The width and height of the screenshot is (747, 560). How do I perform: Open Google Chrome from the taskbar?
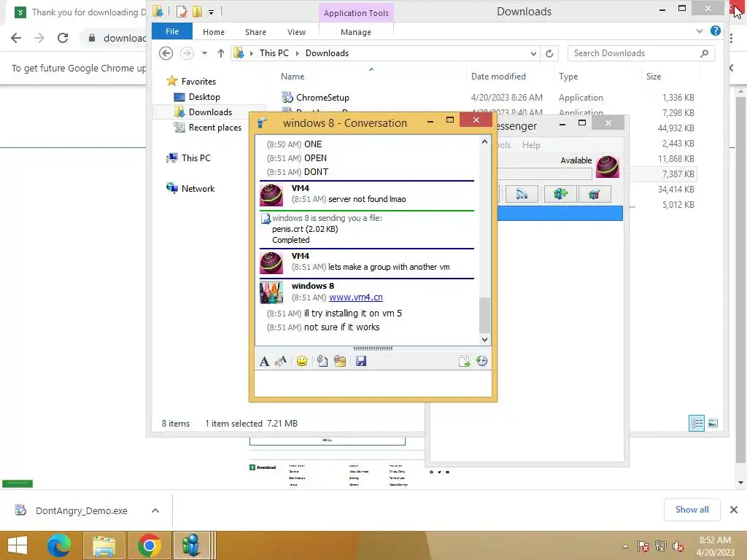[x=149, y=545]
